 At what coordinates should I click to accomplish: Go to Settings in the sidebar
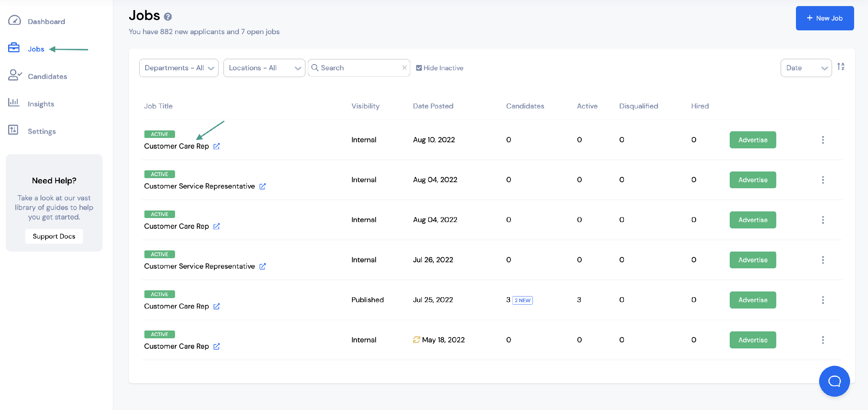coord(42,131)
